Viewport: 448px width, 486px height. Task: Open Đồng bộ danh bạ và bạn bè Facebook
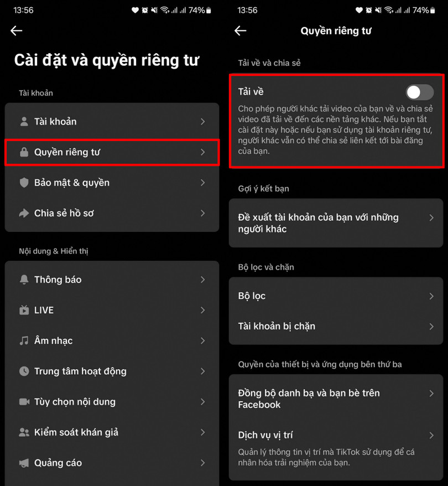click(336, 399)
